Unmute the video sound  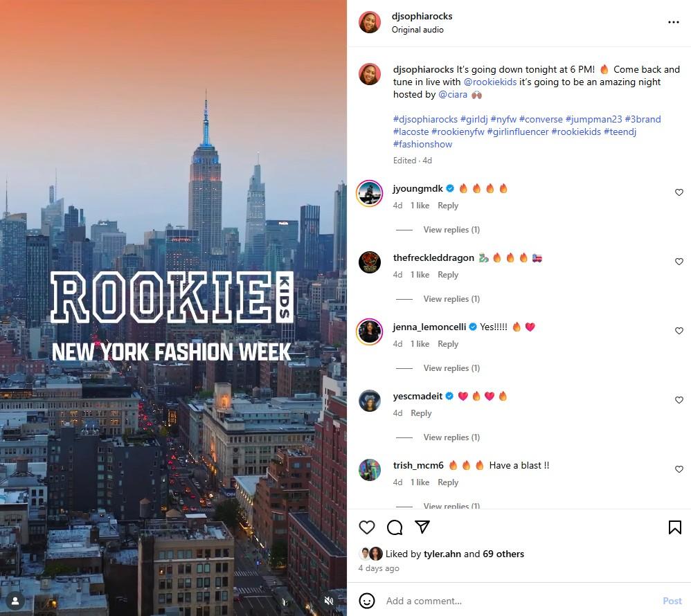pyautogui.click(x=329, y=601)
